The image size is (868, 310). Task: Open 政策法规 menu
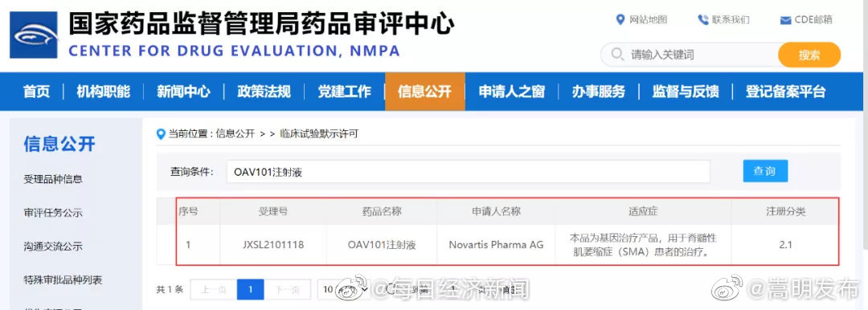pos(264,92)
